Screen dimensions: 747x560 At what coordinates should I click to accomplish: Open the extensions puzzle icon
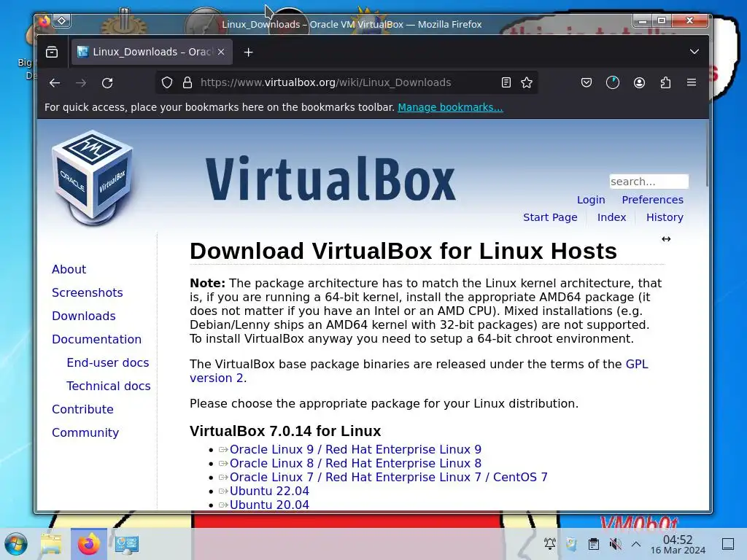point(665,82)
